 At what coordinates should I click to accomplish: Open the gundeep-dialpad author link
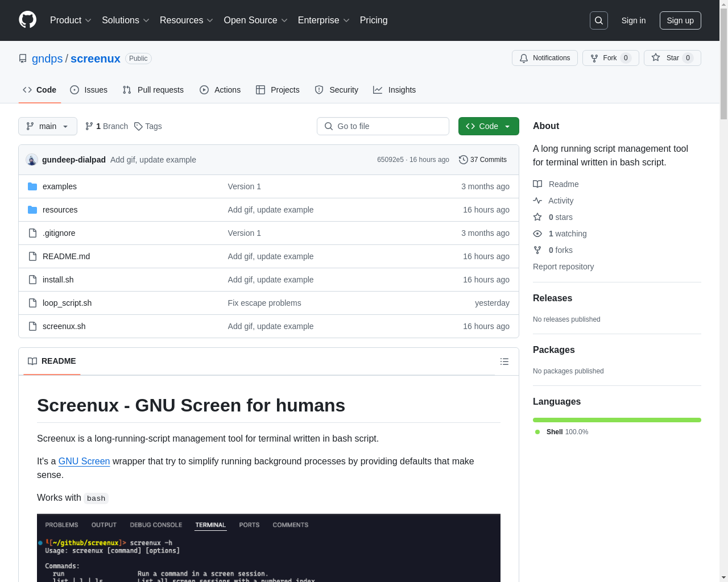(74, 160)
